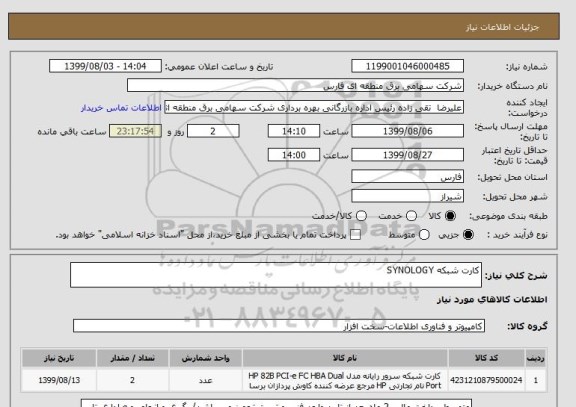Click the جزئیات اطلاعات نیاز header title

tap(502, 28)
